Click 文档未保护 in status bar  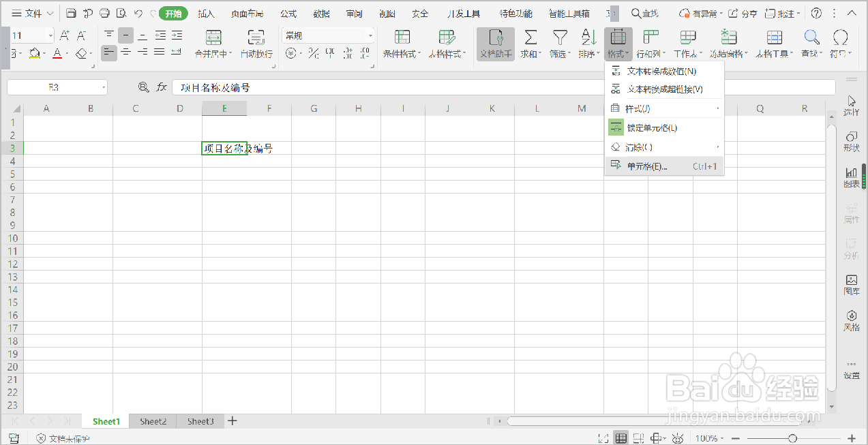tap(63, 438)
